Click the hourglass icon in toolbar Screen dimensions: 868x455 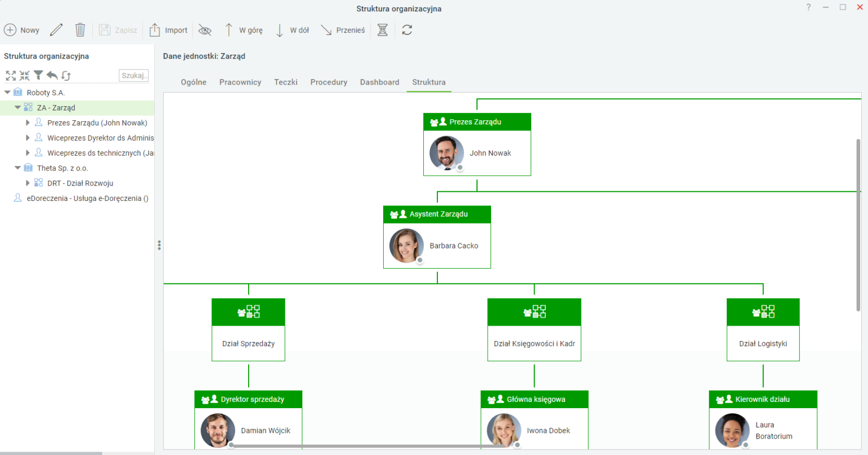pyautogui.click(x=383, y=30)
